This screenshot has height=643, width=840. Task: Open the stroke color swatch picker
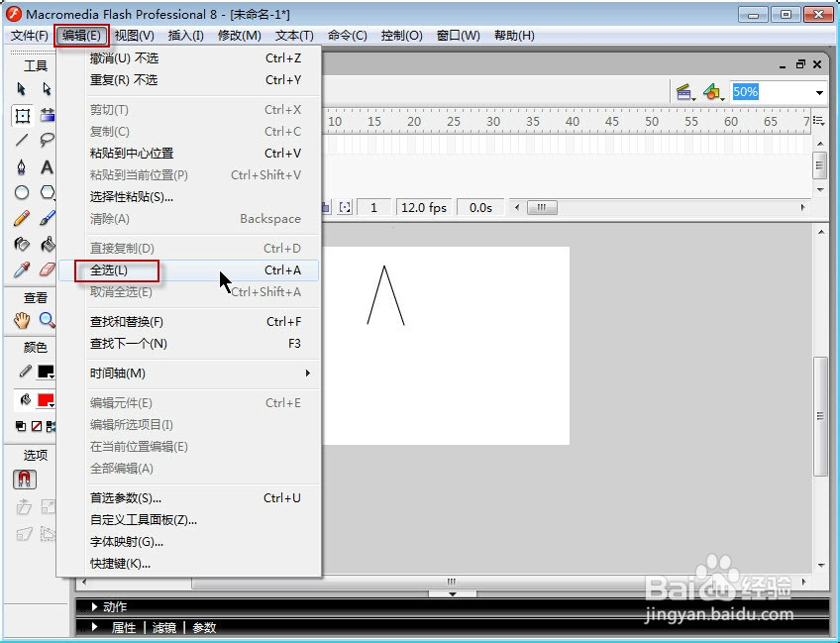click(47, 372)
